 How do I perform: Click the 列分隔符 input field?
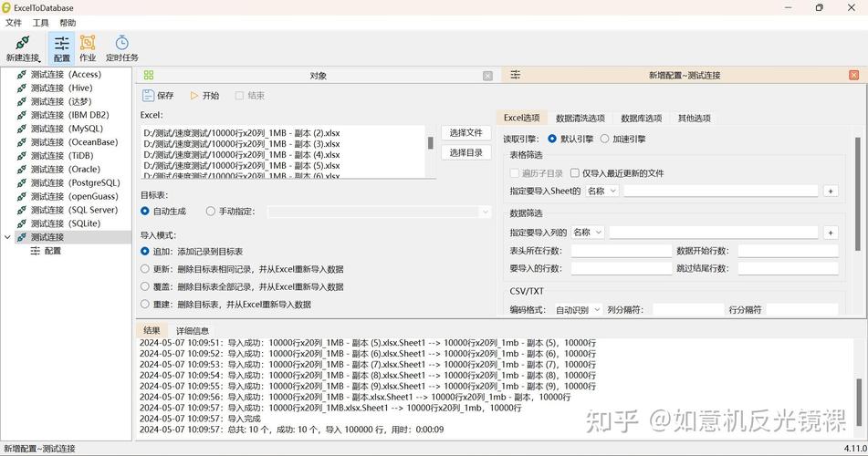688,310
